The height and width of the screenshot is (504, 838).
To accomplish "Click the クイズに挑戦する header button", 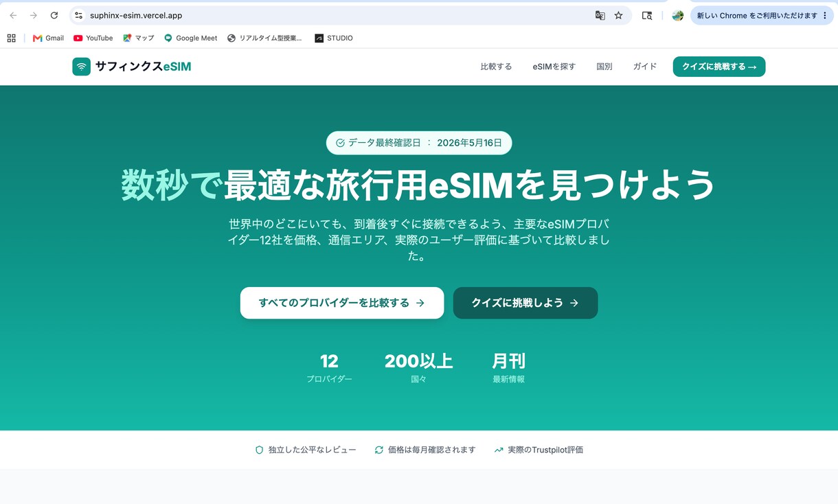I will [x=719, y=67].
